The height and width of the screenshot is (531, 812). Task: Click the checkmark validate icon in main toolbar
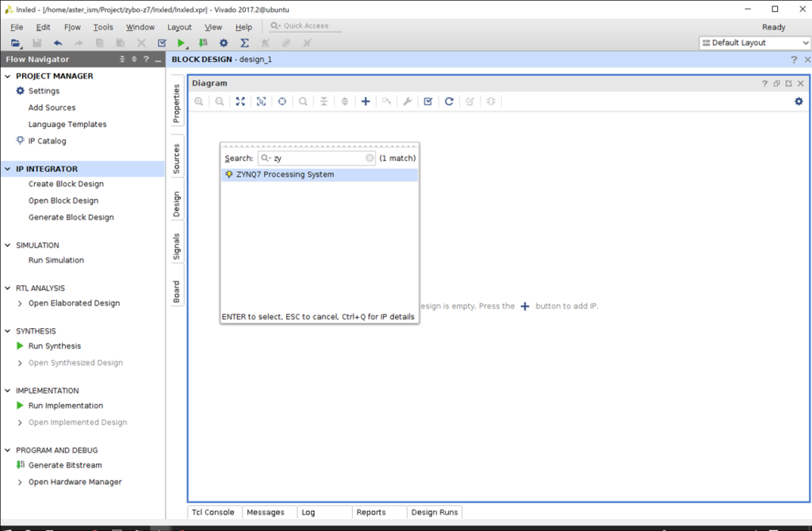click(162, 43)
